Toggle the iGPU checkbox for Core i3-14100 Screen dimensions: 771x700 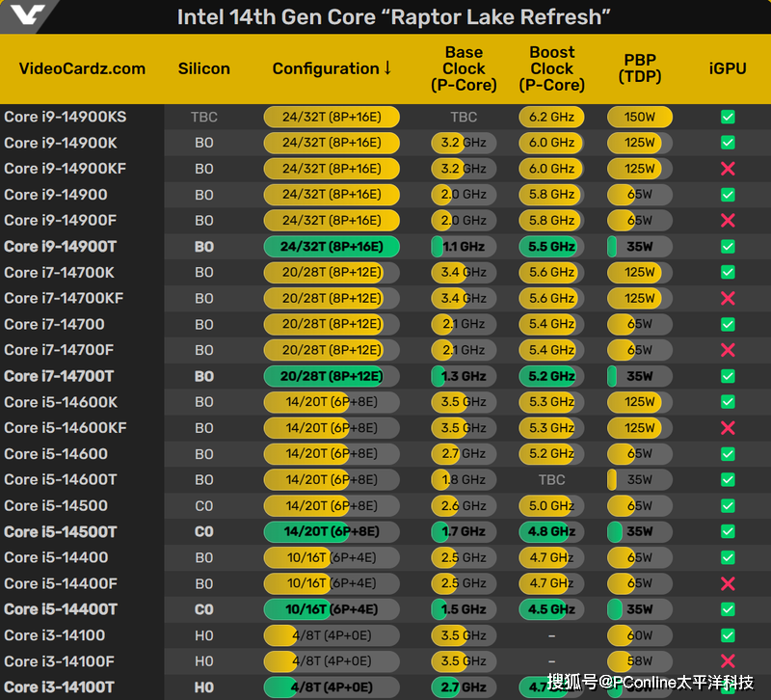(x=728, y=635)
